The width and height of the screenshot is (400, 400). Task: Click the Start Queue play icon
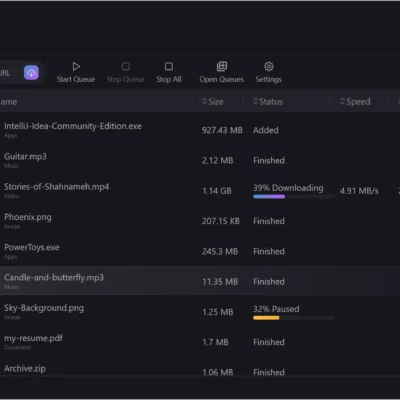76,66
